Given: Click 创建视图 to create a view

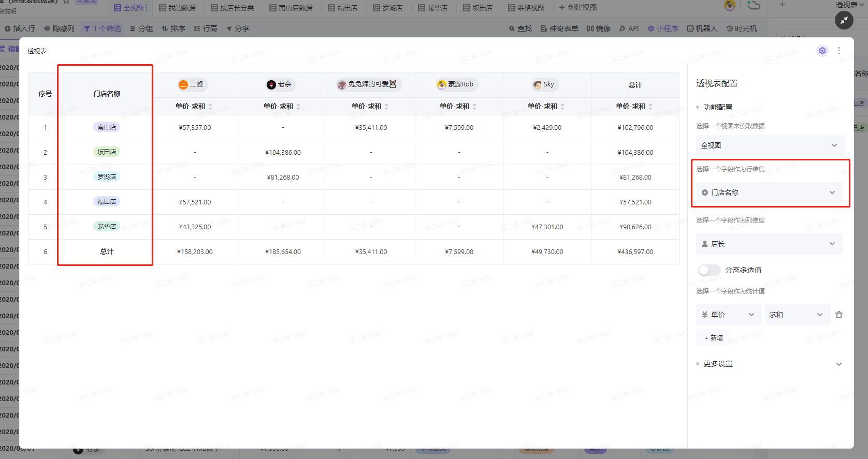Looking at the screenshot, I should coord(578,8).
